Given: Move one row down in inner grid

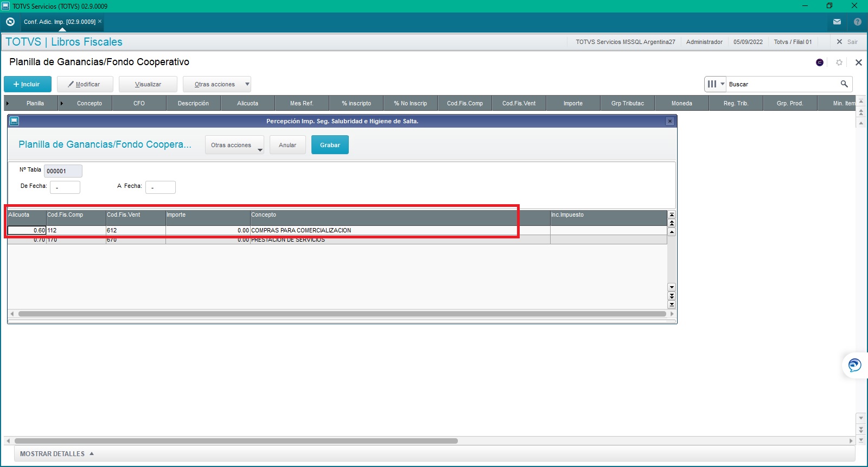Looking at the screenshot, I should pos(672,287).
